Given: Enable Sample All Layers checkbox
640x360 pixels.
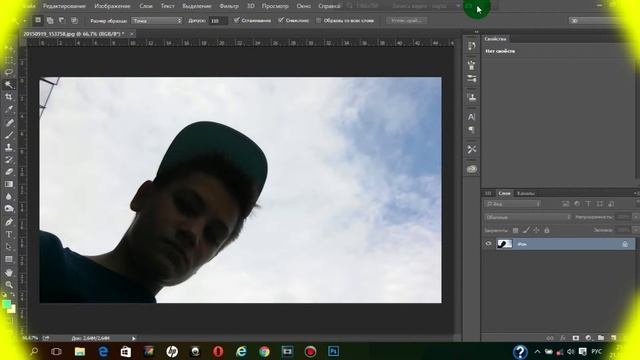Looking at the screenshot, I should coord(318,20).
